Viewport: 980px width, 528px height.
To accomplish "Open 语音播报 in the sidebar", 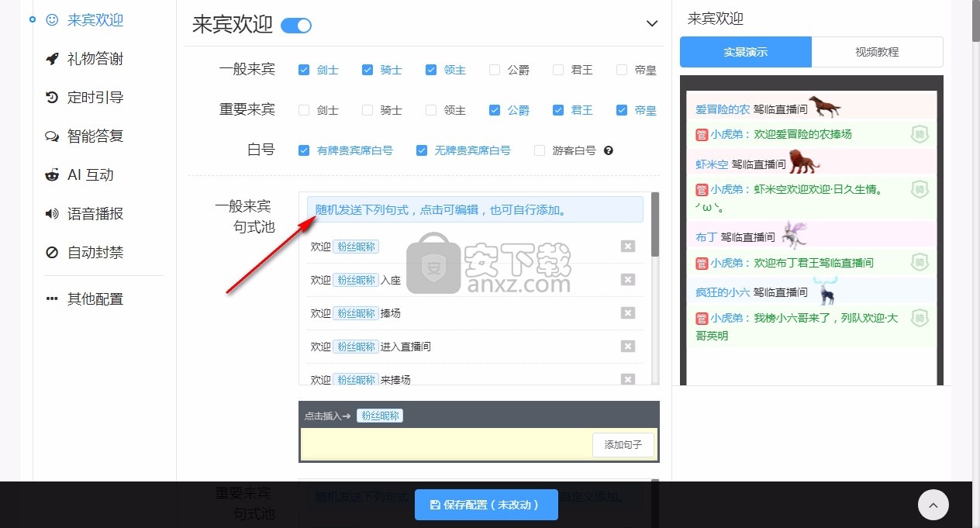I will pyautogui.click(x=95, y=214).
